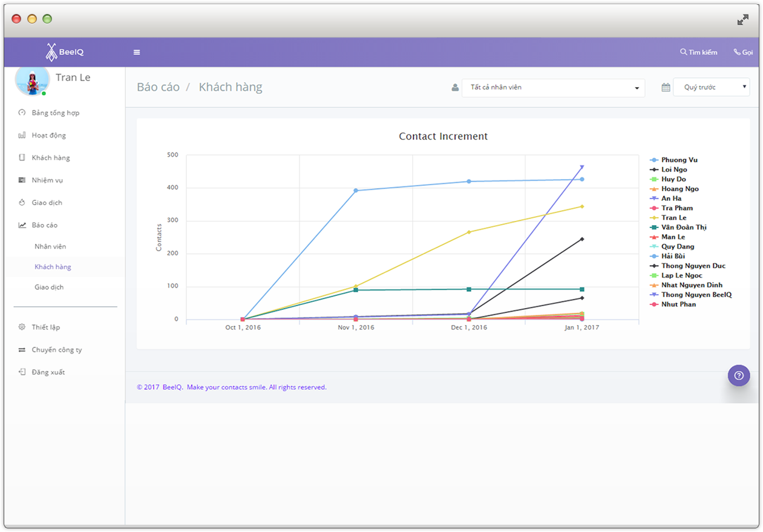Open the purple help question-mark button
763x532 pixels.
(738, 375)
